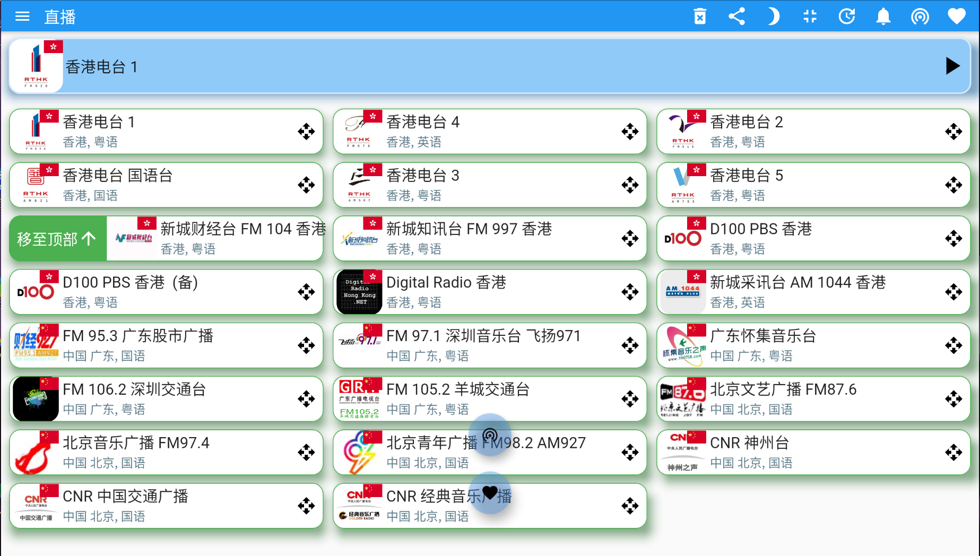Click move handle for FM 97.1 深圳音乐台
Viewport: 980px width, 556px height.
pyautogui.click(x=630, y=345)
